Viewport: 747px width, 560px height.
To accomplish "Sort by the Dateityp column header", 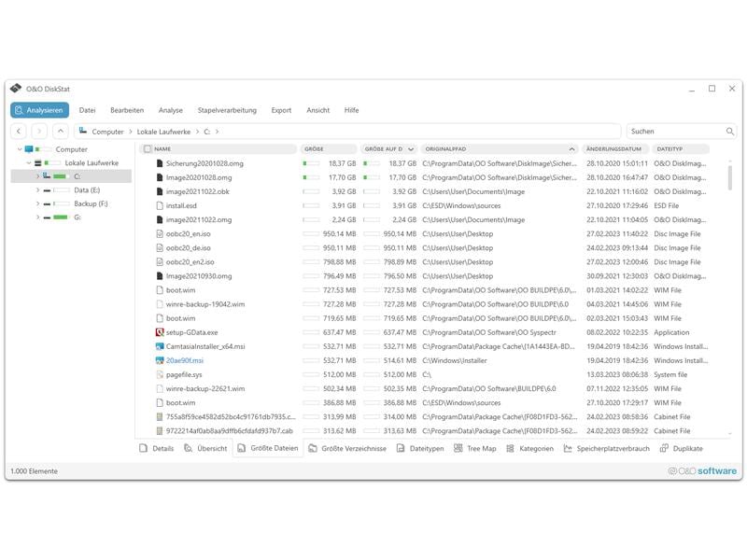I will (681, 149).
